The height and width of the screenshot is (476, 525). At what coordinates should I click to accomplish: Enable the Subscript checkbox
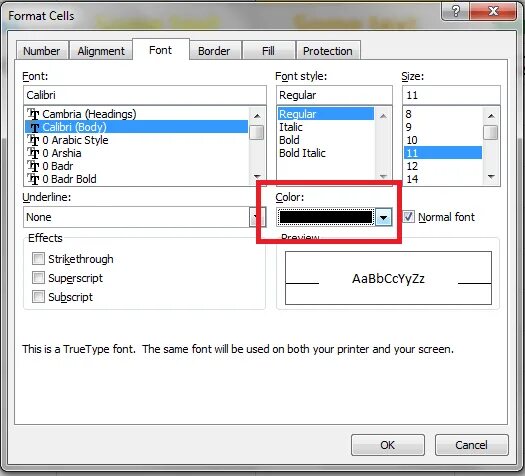[x=38, y=297]
